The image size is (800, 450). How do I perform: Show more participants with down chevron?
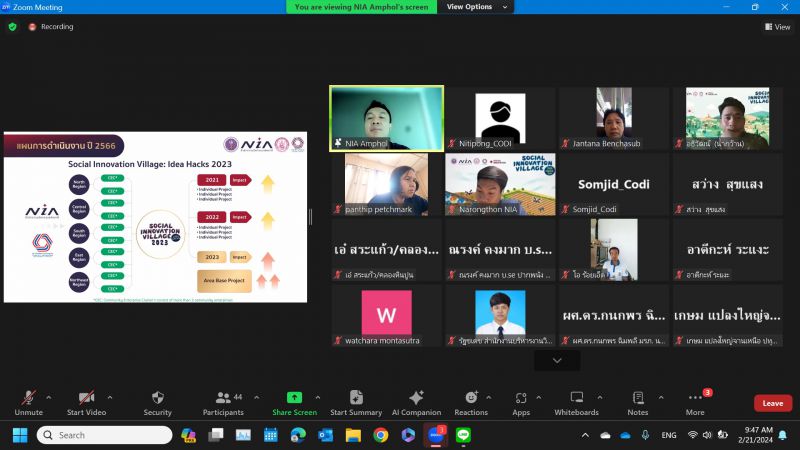coord(556,360)
